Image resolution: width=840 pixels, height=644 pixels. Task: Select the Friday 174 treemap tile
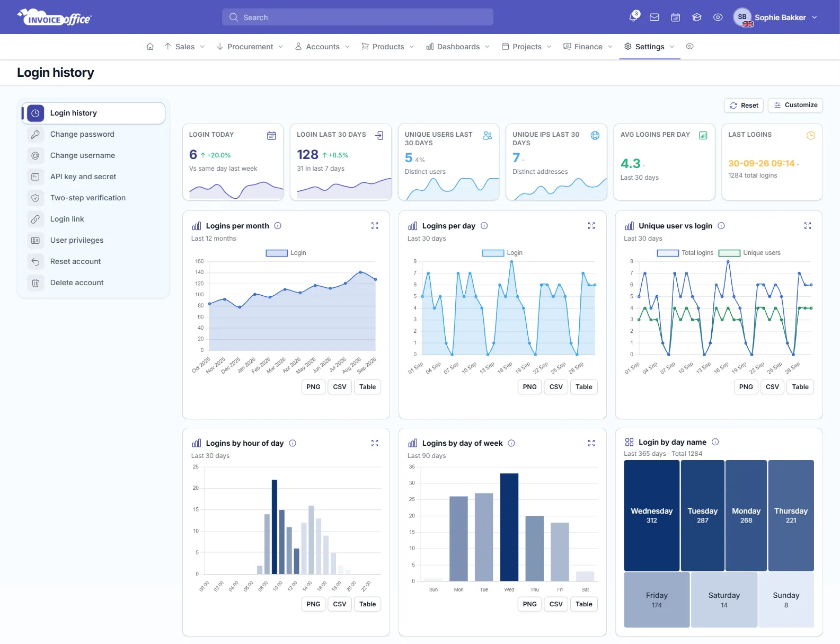point(657,599)
